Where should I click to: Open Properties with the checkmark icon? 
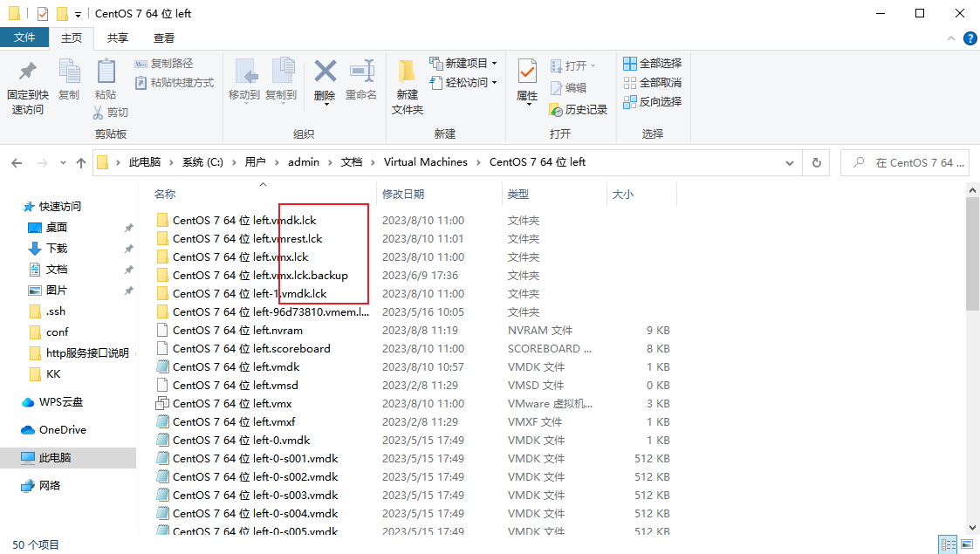[527, 81]
